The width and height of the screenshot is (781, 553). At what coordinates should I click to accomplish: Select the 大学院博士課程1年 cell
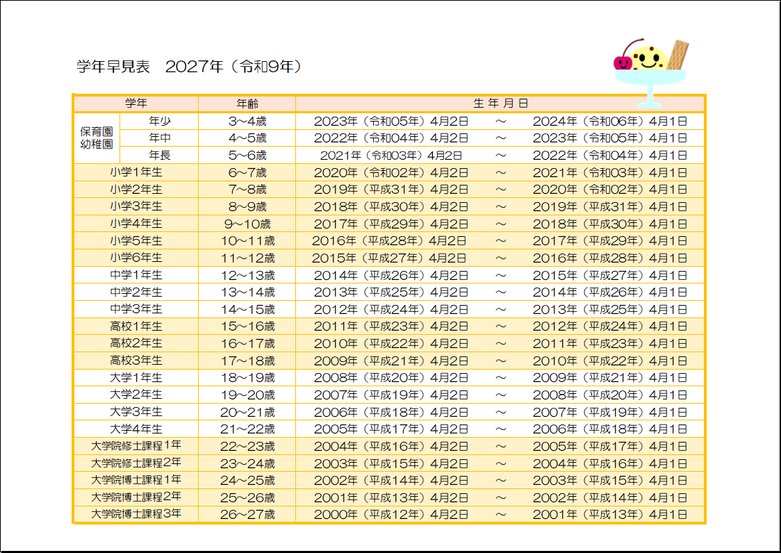136,480
